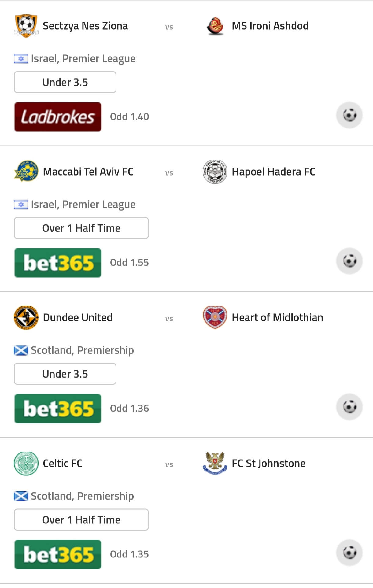Click the MS Ironi Ashdod team logo

point(215,26)
